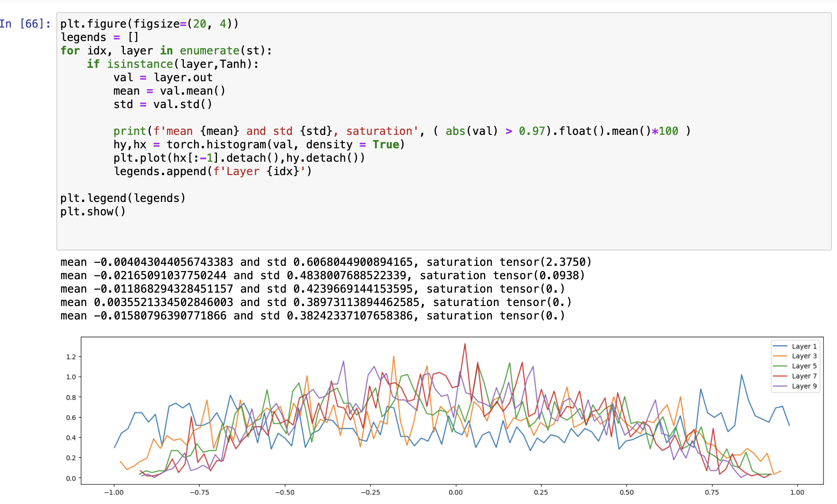837x504 pixels.
Task: Place cursor on plt.figure figsize line
Action: tap(149, 24)
